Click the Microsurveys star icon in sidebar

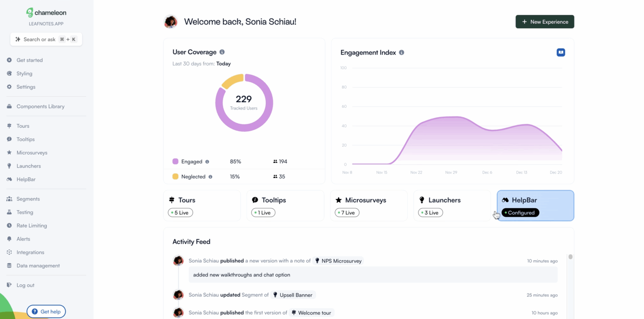9,152
